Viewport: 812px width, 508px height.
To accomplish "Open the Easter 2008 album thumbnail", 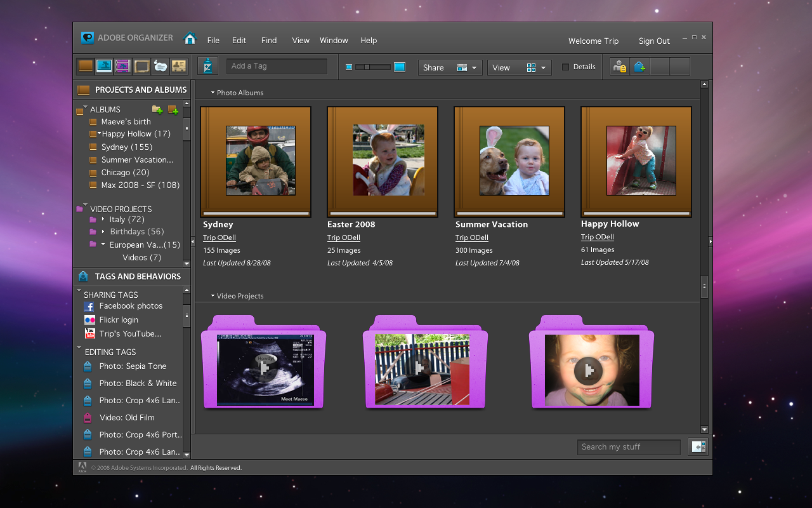I will pyautogui.click(x=383, y=162).
